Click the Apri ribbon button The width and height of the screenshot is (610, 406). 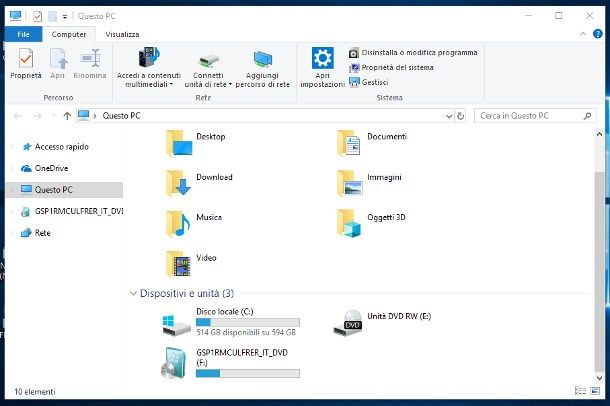click(58, 64)
